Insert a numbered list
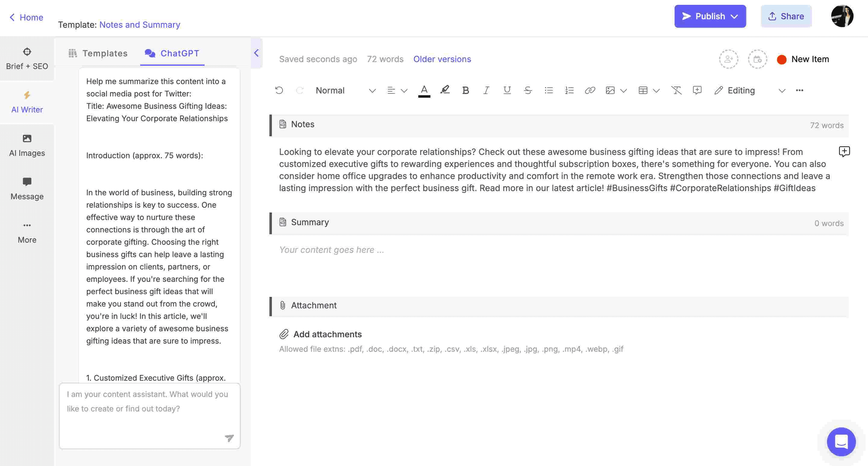This screenshot has height=466, width=868. [x=569, y=90]
